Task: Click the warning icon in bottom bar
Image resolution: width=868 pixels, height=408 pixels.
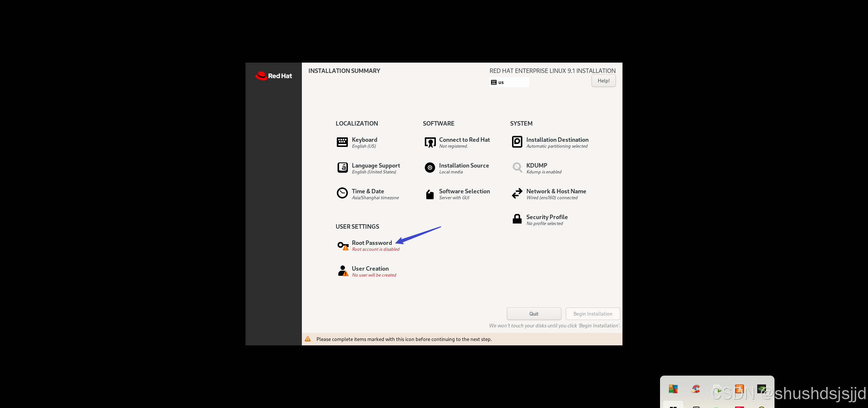Action: click(308, 339)
